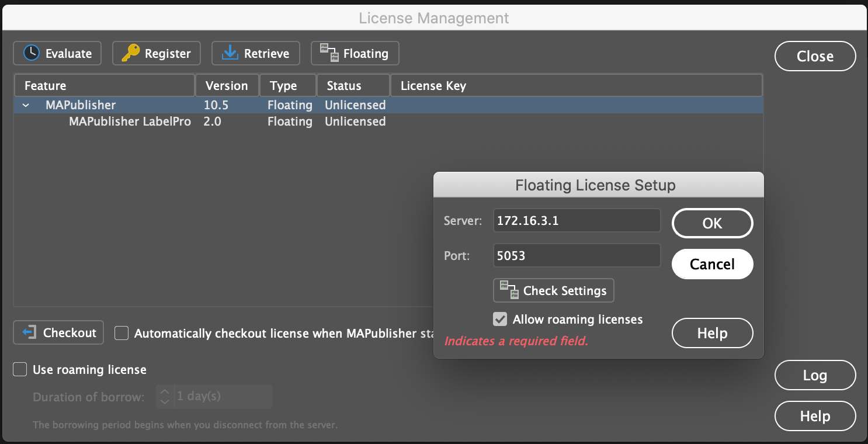The height and width of the screenshot is (444, 868).
Task: Cancel the Floating License Setup dialog
Action: (x=712, y=264)
